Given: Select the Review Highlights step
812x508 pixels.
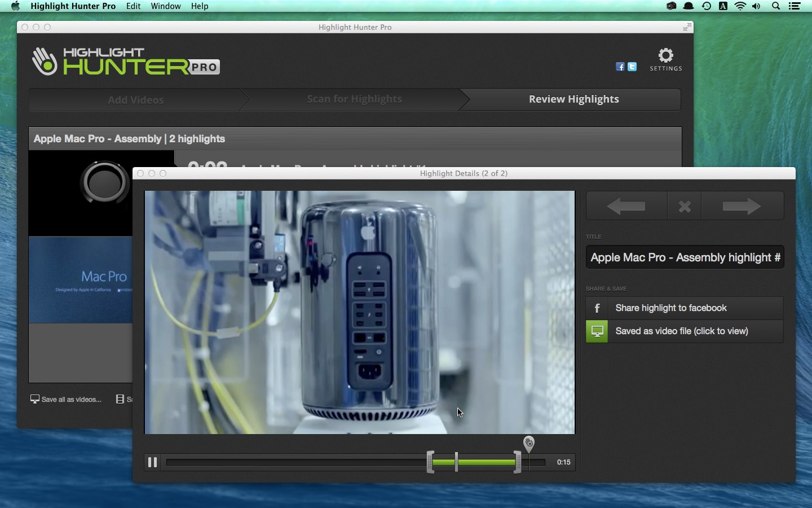Looking at the screenshot, I should 574,99.
